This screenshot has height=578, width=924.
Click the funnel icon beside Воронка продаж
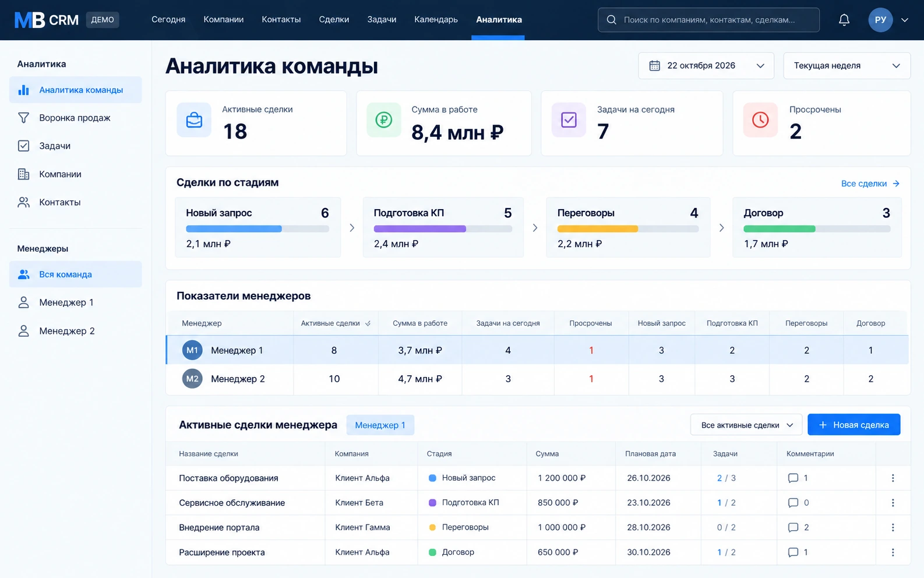23,118
